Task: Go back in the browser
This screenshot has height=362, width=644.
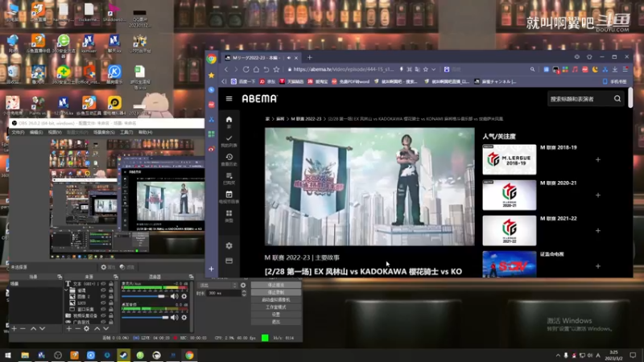Action: pos(225,69)
